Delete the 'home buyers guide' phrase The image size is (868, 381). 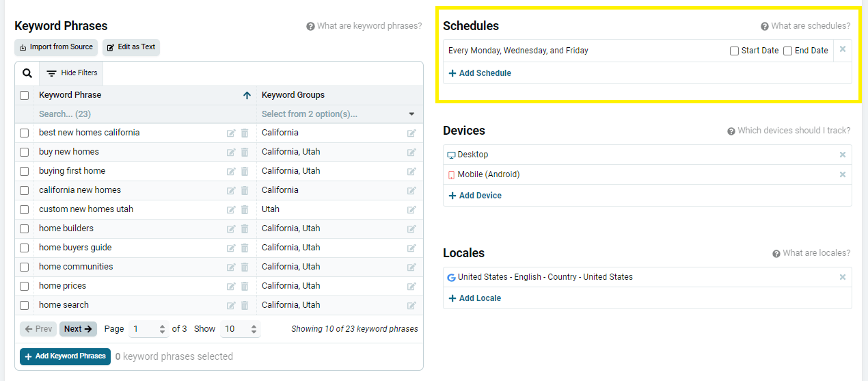point(245,248)
